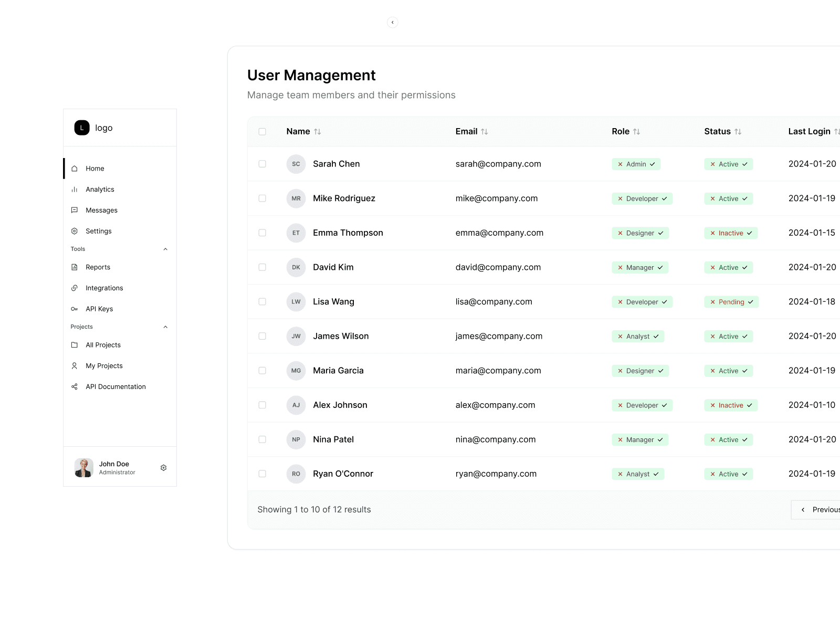
Task: Open Integrations under Tools
Action: tap(120, 288)
